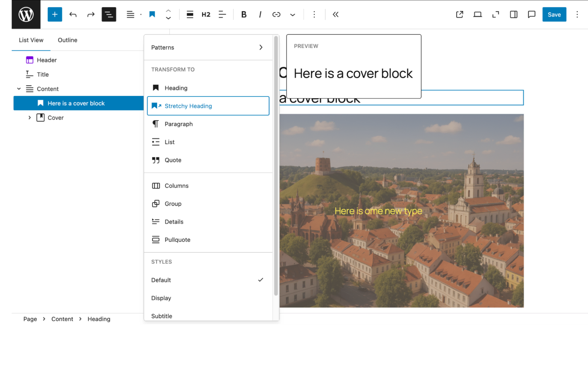
Task: Select the List View tab
Action: pyautogui.click(x=31, y=40)
